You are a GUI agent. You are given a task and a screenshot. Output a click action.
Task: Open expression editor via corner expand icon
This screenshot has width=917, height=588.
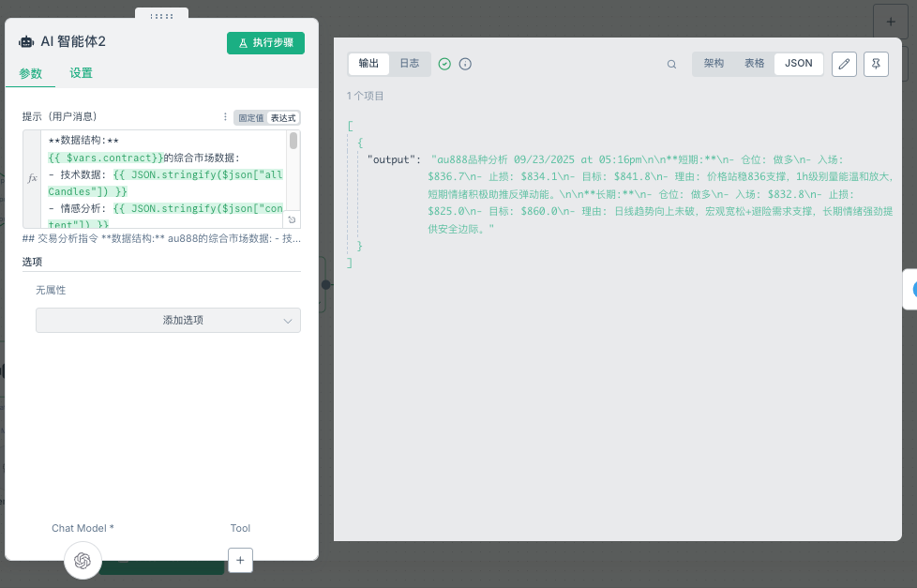292,219
